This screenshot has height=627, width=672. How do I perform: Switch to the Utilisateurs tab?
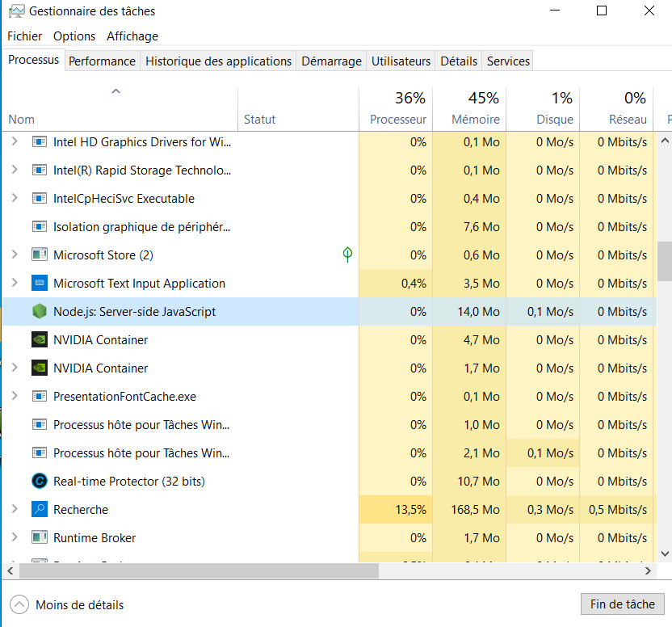pos(401,61)
